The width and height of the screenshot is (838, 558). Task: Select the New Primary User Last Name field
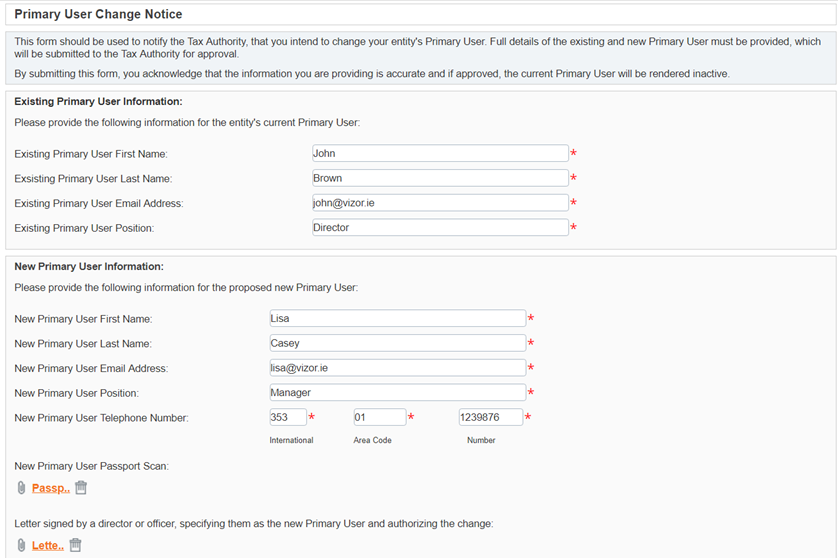click(397, 343)
